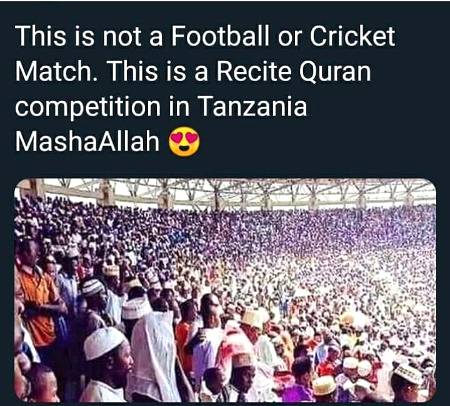Click the word "MashaAllah" in the post
The image size is (450, 406).
(87, 142)
